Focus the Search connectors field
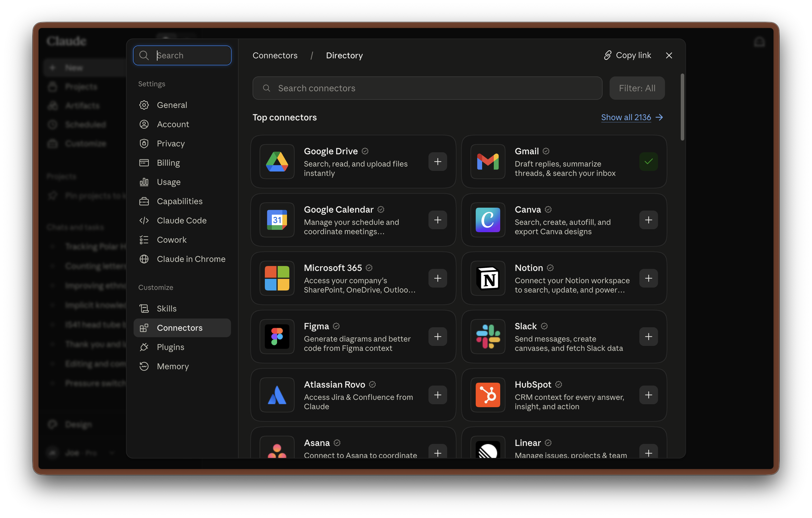 (427, 88)
